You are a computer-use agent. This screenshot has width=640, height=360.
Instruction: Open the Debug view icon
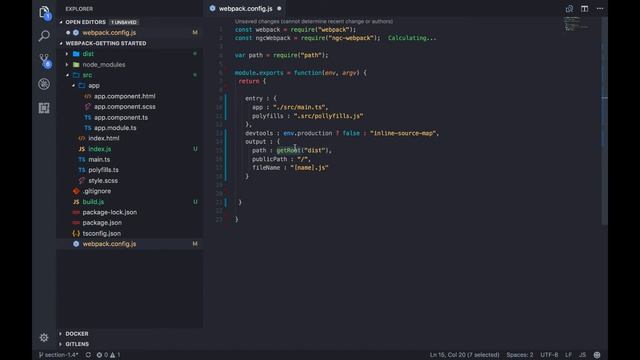(x=44, y=84)
